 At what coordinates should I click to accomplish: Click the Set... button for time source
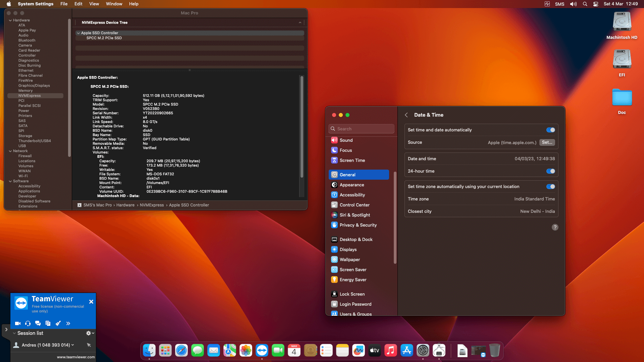[547, 142]
